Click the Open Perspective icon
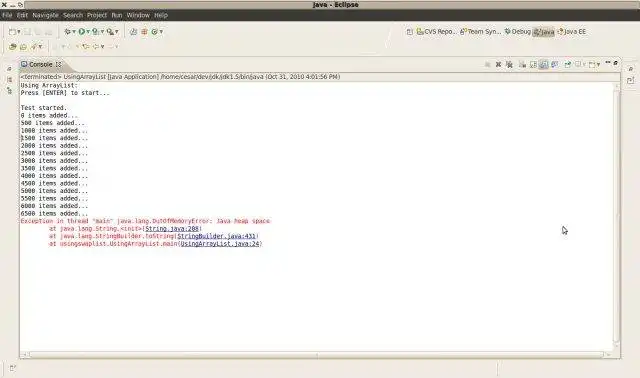This screenshot has width=640, height=378. coord(409,31)
